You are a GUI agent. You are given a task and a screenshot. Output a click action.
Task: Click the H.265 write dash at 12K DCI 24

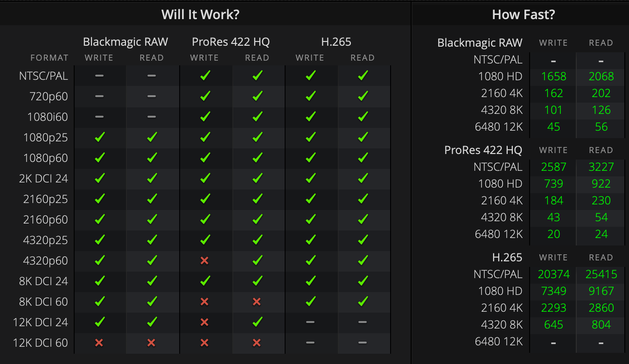tap(310, 322)
